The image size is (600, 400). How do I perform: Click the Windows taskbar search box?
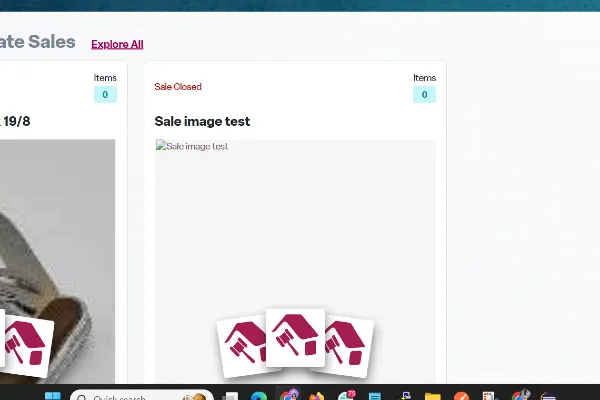140,397
